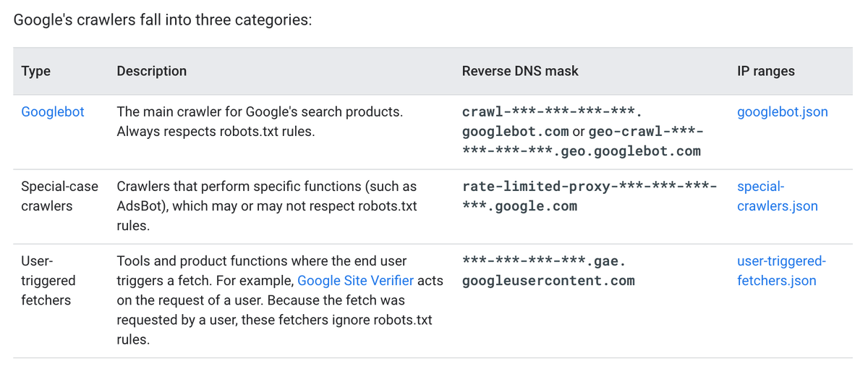
Task: Select the Reverse DNS mask column header
Action: pos(520,71)
